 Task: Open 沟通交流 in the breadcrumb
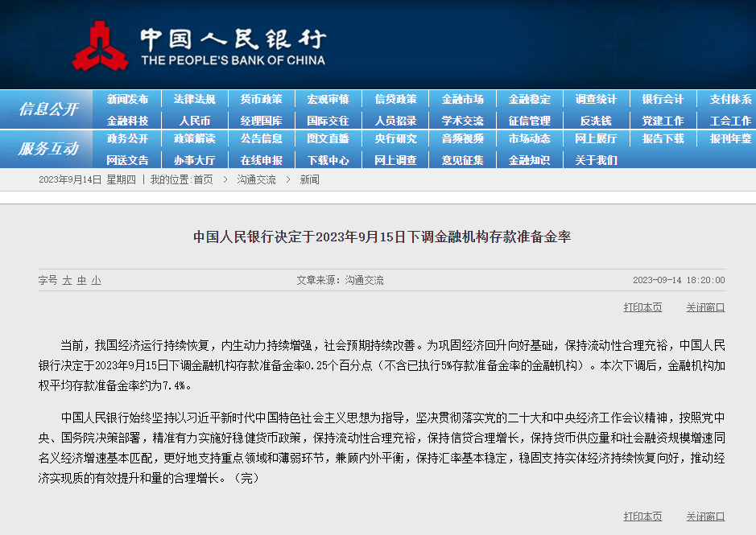click(x=257, y=179)
